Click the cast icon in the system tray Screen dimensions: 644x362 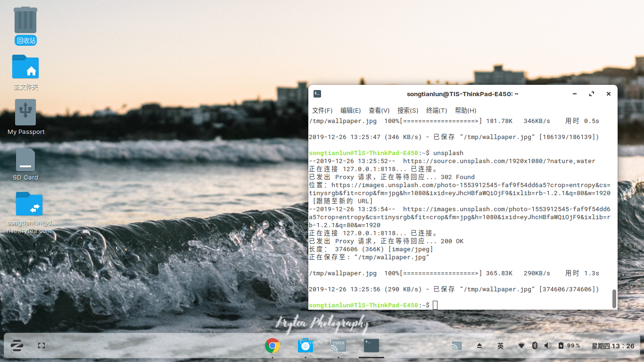pyautogui.click(x=456, y=346)
